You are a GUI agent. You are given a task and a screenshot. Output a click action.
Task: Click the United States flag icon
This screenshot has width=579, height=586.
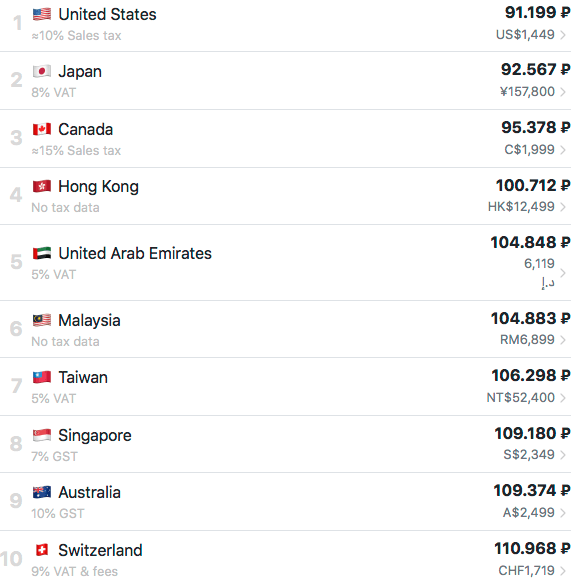point(42,14)
